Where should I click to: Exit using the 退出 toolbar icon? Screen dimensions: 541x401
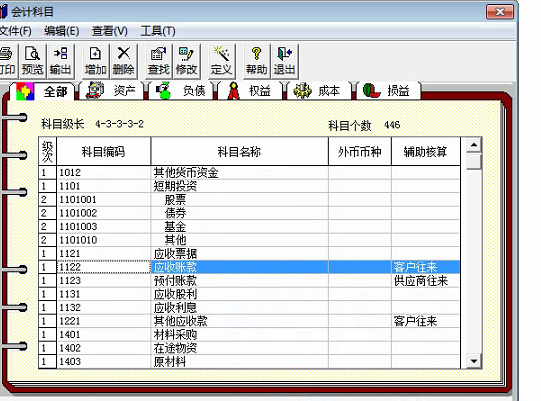pyautogui.click(x=284, y=61)
